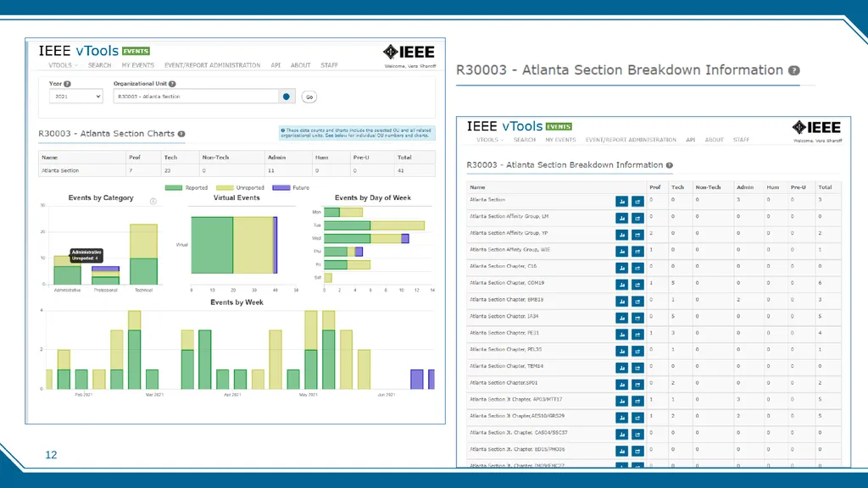Open ABOUT menu in the right Breakdown panel
Screen dimensions: 868x488
714,140
